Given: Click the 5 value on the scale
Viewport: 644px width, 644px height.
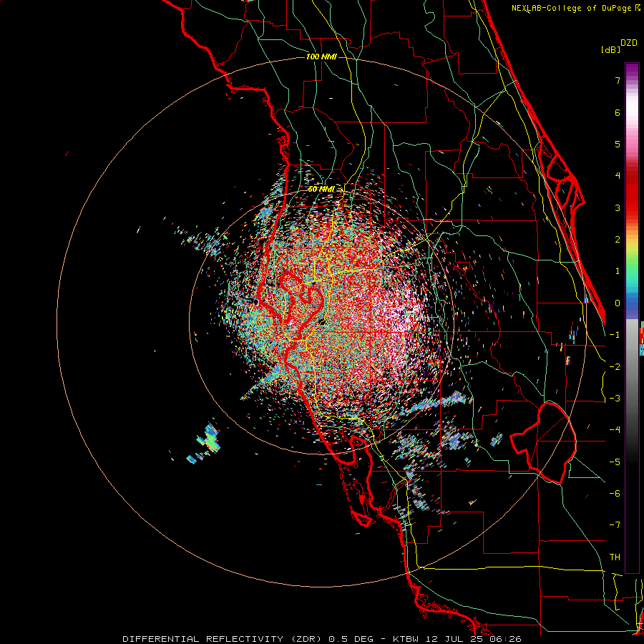Looking at the screenshot, I should coord(618,144).
